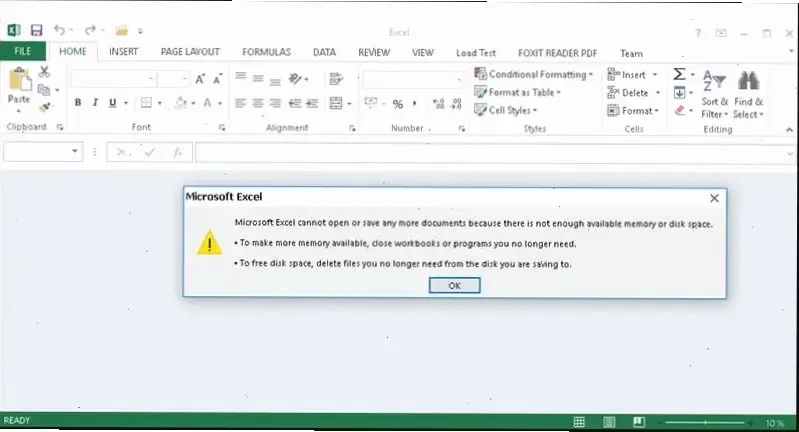Screen dimensions: 799x432
Task: Click AutoSum sigma icon
Action: [679, 74]
